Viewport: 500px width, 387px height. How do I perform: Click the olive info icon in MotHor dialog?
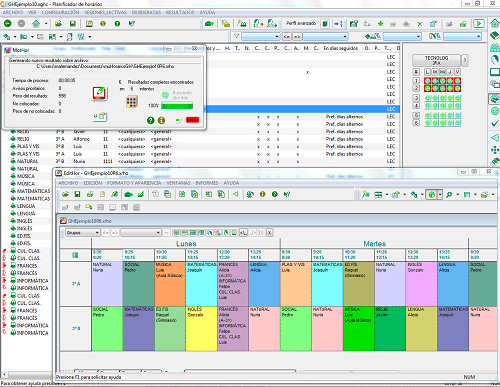click(161, 120)
